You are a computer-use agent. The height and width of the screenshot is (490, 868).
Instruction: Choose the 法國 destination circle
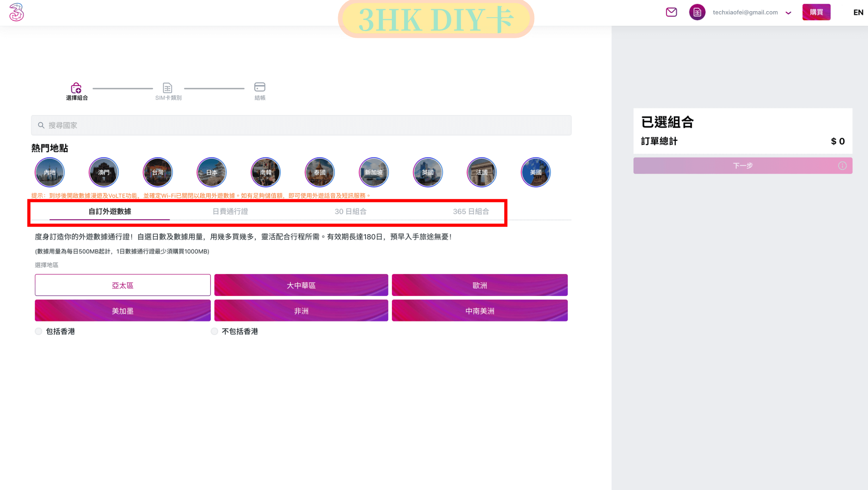(482, 172)
